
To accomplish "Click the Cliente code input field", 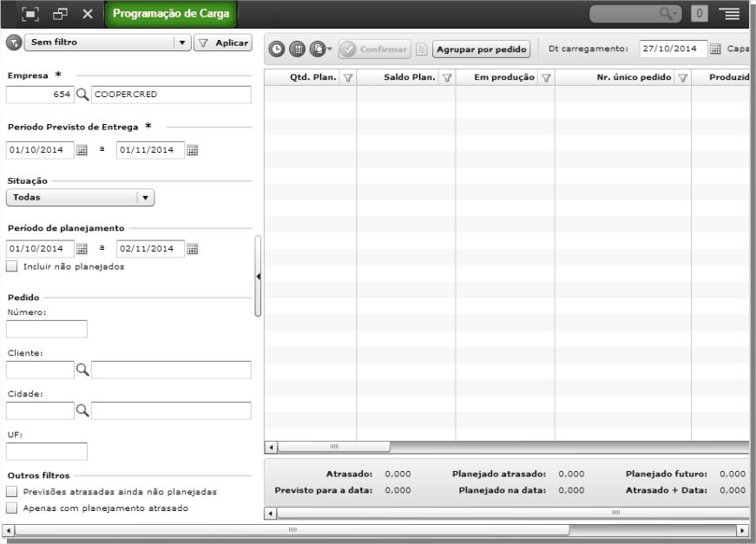I will pyautogui.click(x=40, y=370).
